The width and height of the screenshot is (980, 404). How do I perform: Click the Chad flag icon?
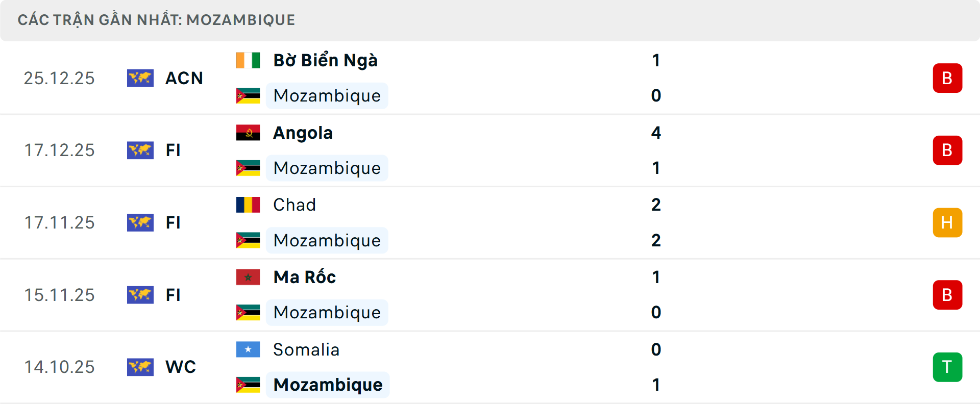pyautogui.click(x=248, y=205)
